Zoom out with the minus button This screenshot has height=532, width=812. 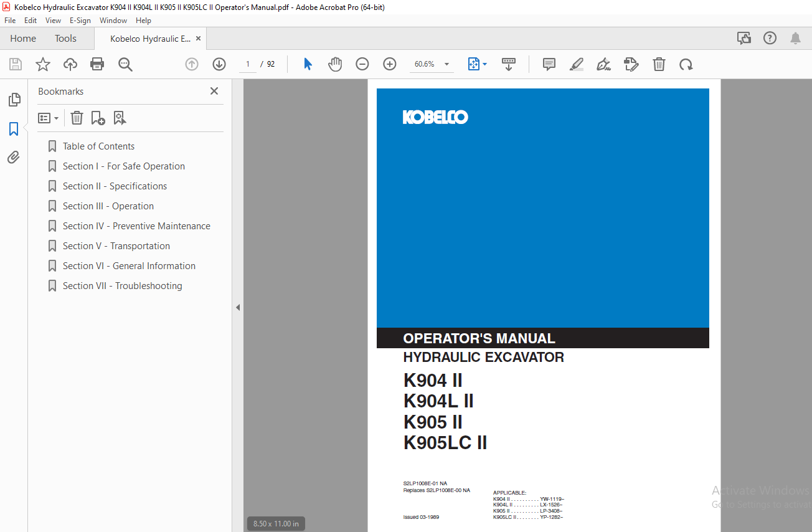(x=362, y=64)
